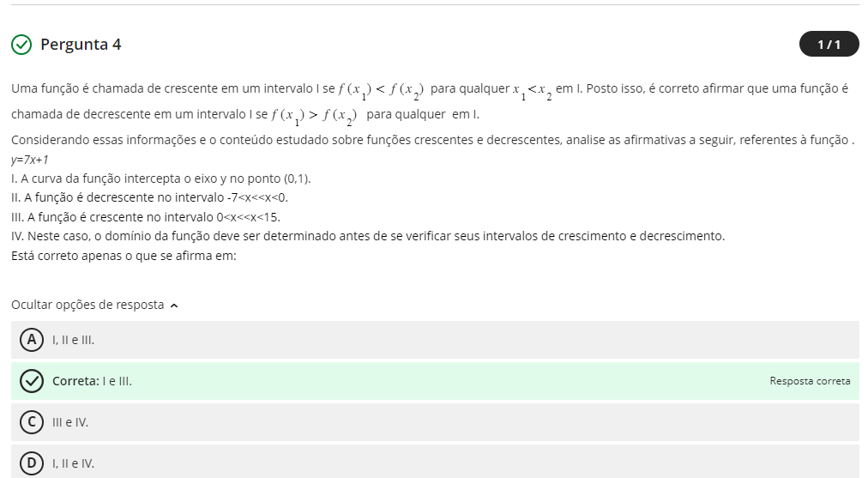The image size is (868, 478).
Task: Click statement IV about the function's domain
Action: (368, 236)
